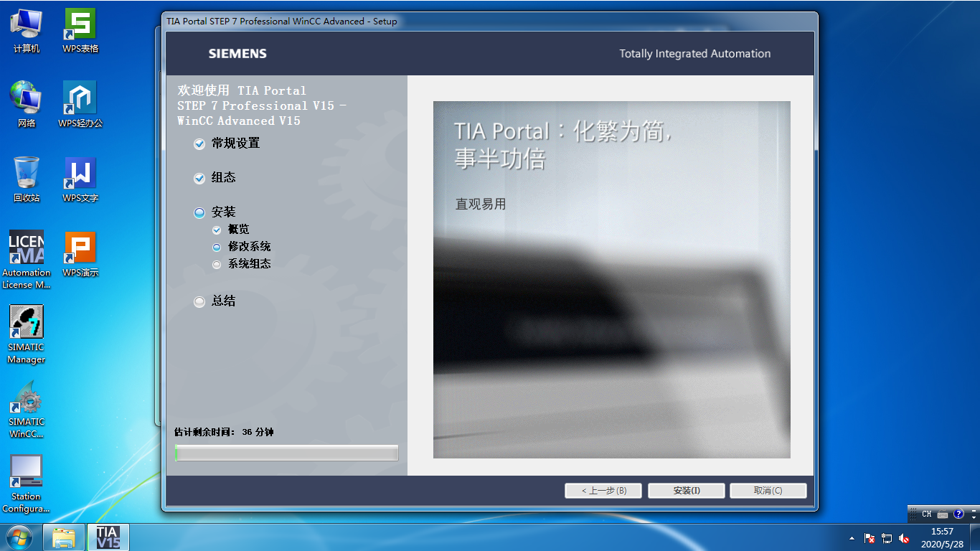Show hidden system tray icons
Image resolution: width=980 pixels, height=551 pixels.
pyautogui.click(x=852, y=538)
